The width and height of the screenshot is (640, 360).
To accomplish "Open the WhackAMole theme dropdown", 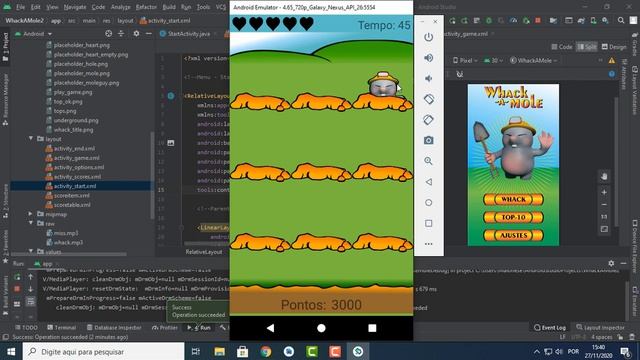I will tap(533, 60).
